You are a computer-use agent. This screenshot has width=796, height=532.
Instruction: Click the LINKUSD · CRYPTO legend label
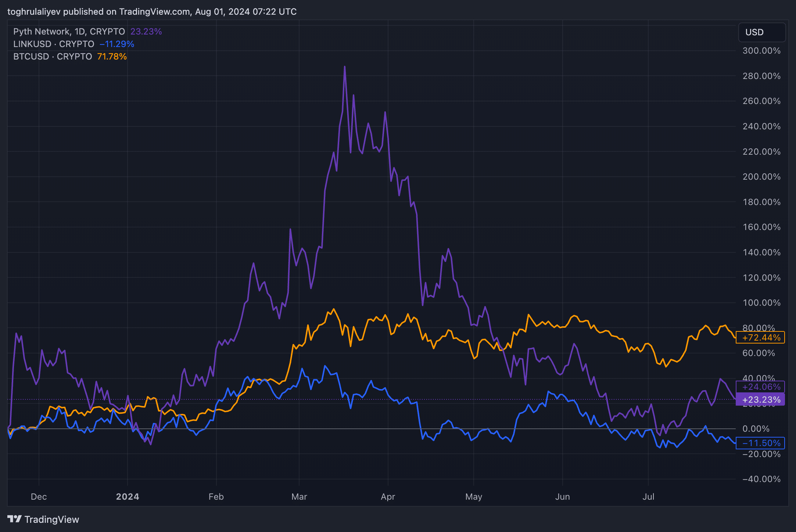click(x=54, y=44)
